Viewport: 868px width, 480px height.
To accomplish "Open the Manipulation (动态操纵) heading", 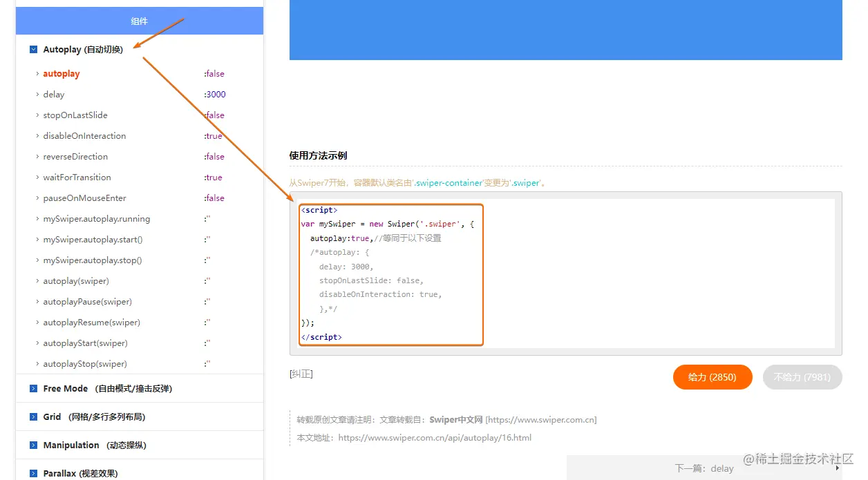I will [95, 445].
